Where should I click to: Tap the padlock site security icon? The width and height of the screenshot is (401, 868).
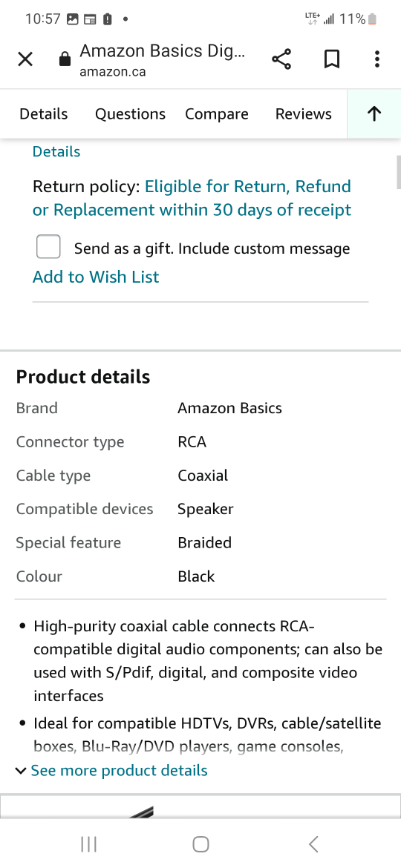(65, 59)
